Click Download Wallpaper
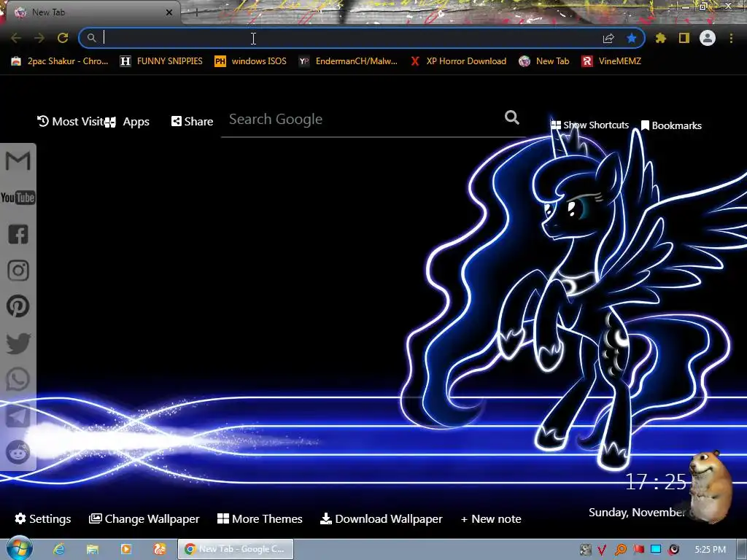 pyautogui.click(x=381, y=518)
